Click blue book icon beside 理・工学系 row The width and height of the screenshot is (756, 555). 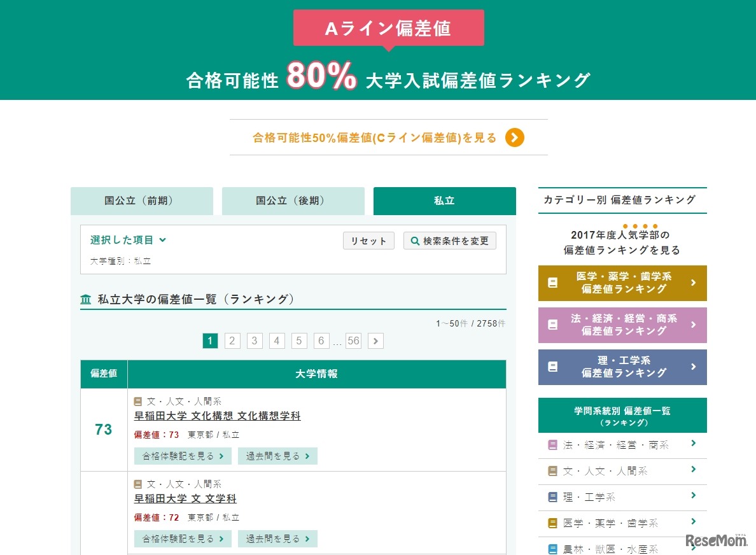553,497
